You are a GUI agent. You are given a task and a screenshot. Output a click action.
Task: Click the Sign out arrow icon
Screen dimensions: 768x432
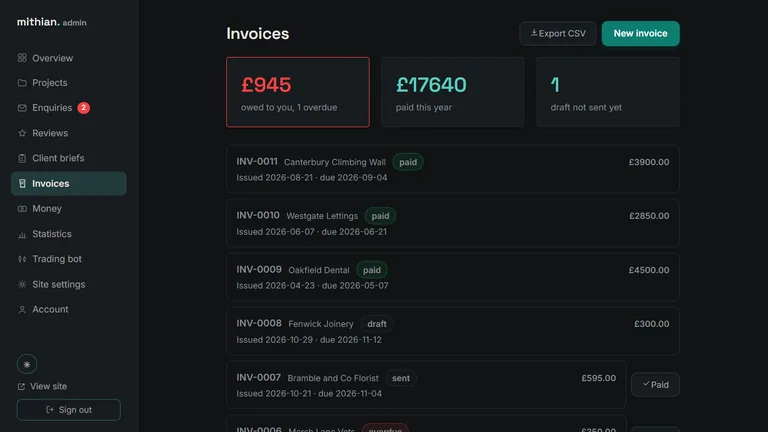[49, 409]
